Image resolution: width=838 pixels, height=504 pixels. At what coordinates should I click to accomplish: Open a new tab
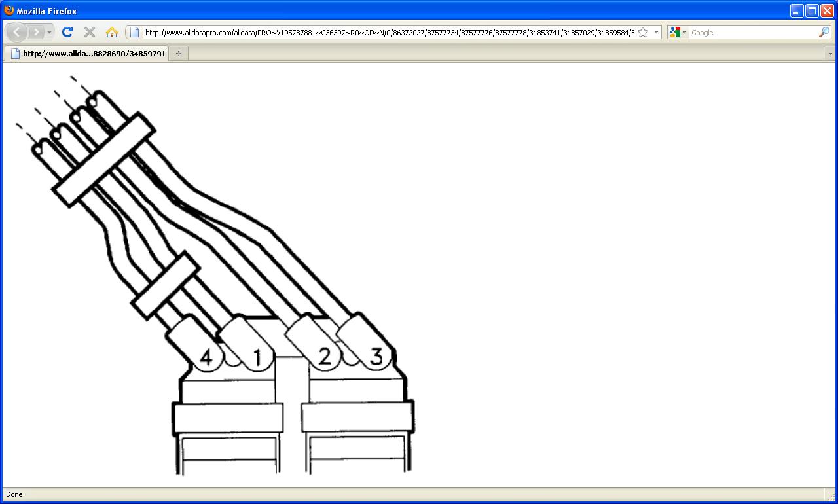(179, 54)
